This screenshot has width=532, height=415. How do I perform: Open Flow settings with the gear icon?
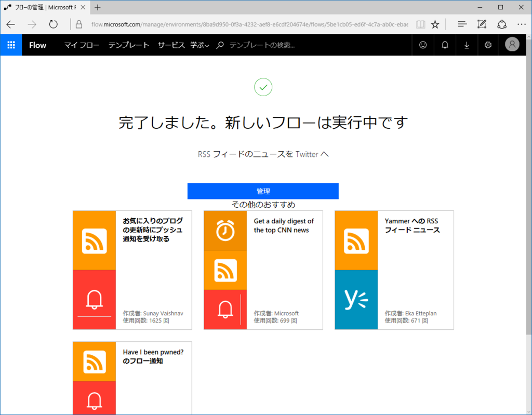[x=487, y=45]
